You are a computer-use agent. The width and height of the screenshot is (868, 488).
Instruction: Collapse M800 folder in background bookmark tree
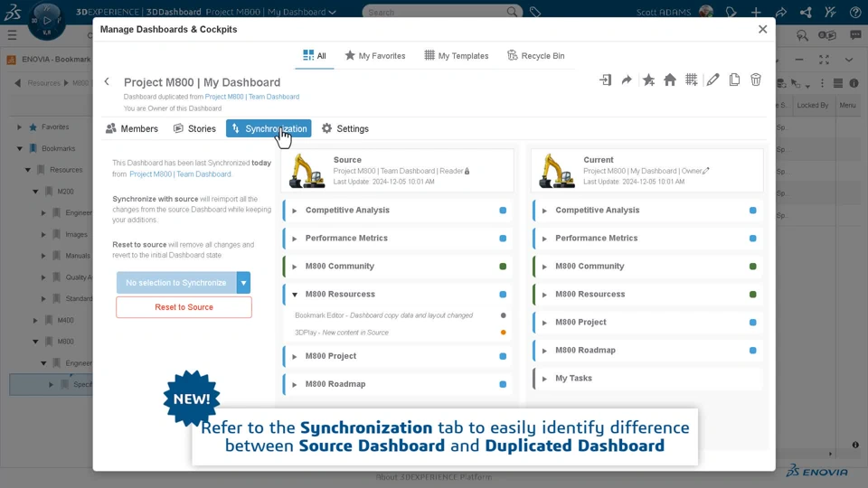click(35, 342)
